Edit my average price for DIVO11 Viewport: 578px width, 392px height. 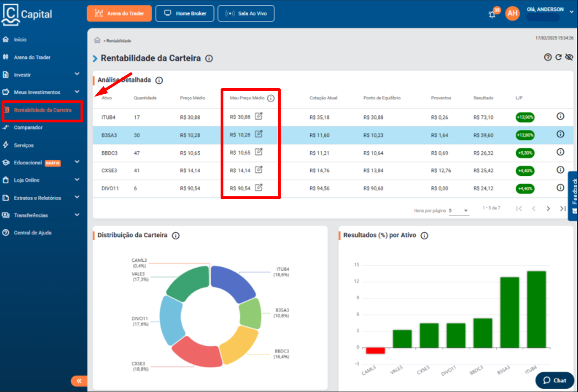click(x=259, y=187)
